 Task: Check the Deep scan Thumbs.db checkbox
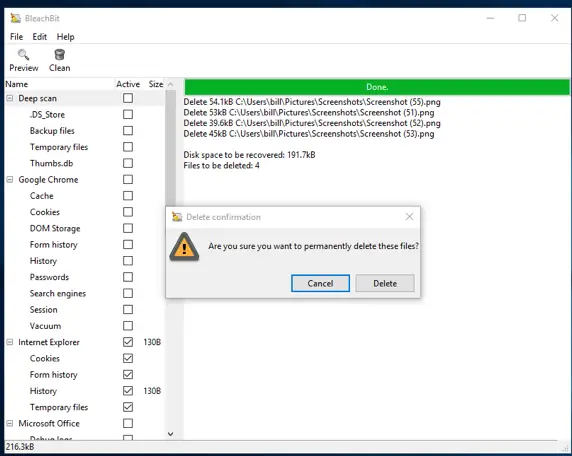point(128,163)
